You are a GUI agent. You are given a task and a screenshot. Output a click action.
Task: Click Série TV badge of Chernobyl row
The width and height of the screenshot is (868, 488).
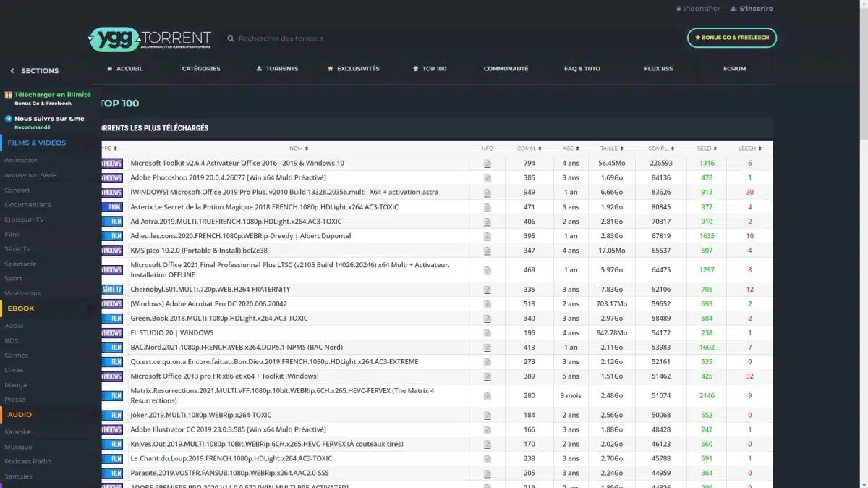[112, 290]
